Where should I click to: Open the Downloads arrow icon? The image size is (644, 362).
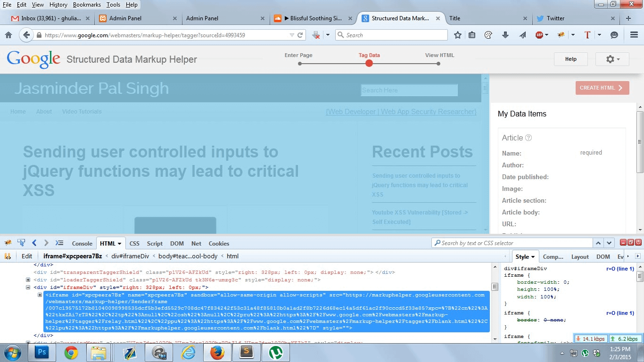[505, 35]
